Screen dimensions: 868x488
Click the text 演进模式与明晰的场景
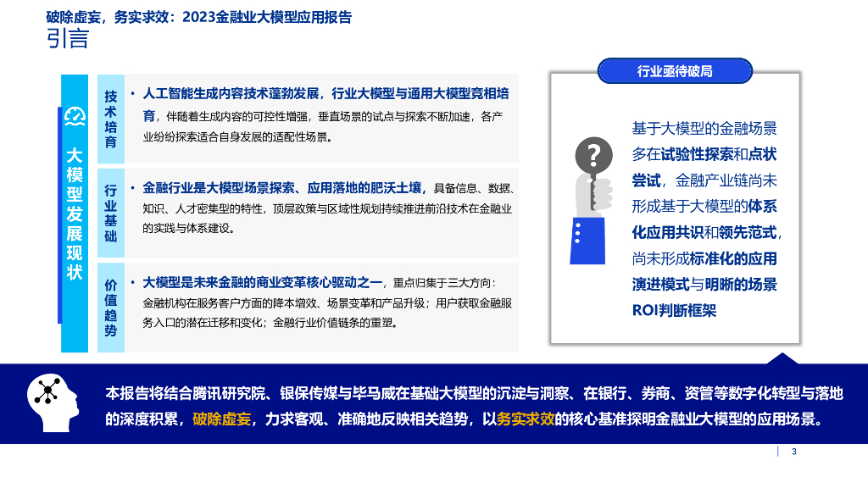704,285
